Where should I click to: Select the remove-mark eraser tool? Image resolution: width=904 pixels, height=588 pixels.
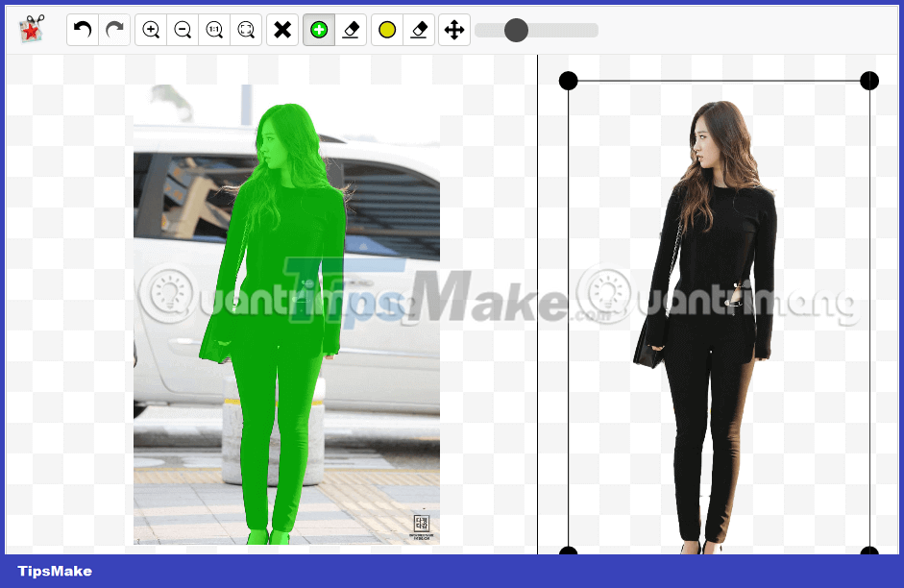tap(419, 29)
